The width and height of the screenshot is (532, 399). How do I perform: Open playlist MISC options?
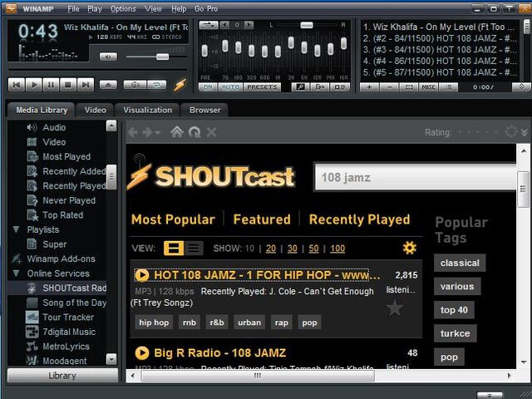pyautogui.click(x=429, y=87)
